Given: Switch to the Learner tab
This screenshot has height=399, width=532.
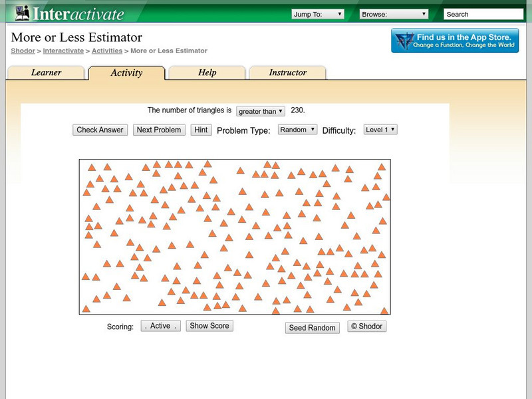Looking at the screenshot, I should click(x=46, y=72).
